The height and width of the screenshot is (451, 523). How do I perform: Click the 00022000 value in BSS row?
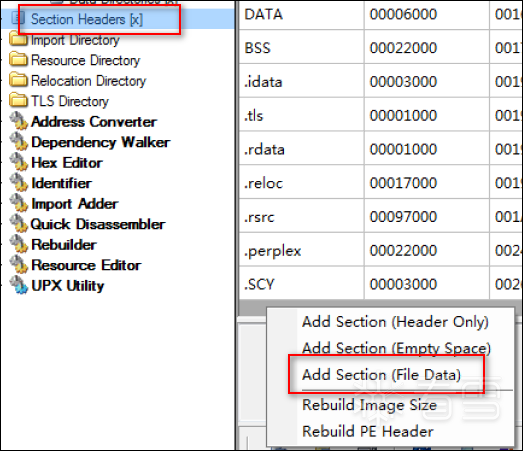click(x=403, y=48)
